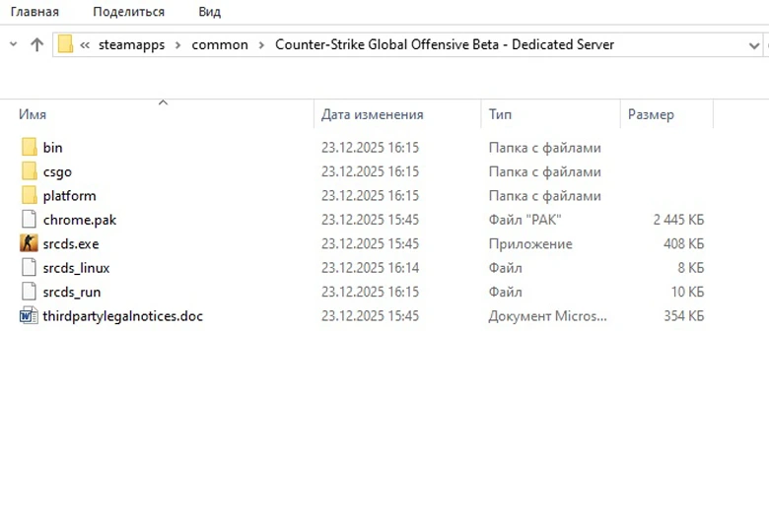Click the common breadcrumb segment
Image resolution: width=769 pixels, height=532 pixels.
pos(220,45)
